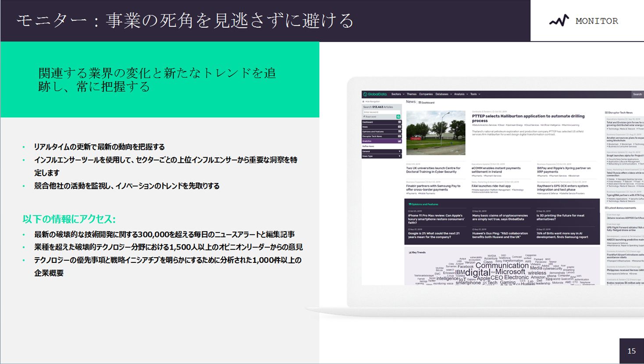Screen dimensions: 644x364
Task: Click the Hide Navigation hamburger icon
Action: (x=363, y=102)
